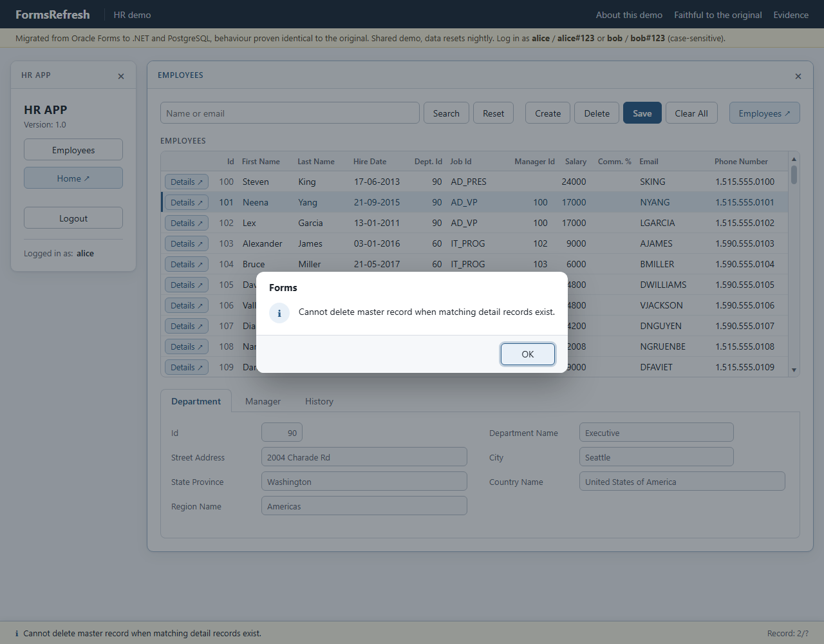Screen dimensions: 824x644
Task: Open About this demo
Action: point(629,15)
